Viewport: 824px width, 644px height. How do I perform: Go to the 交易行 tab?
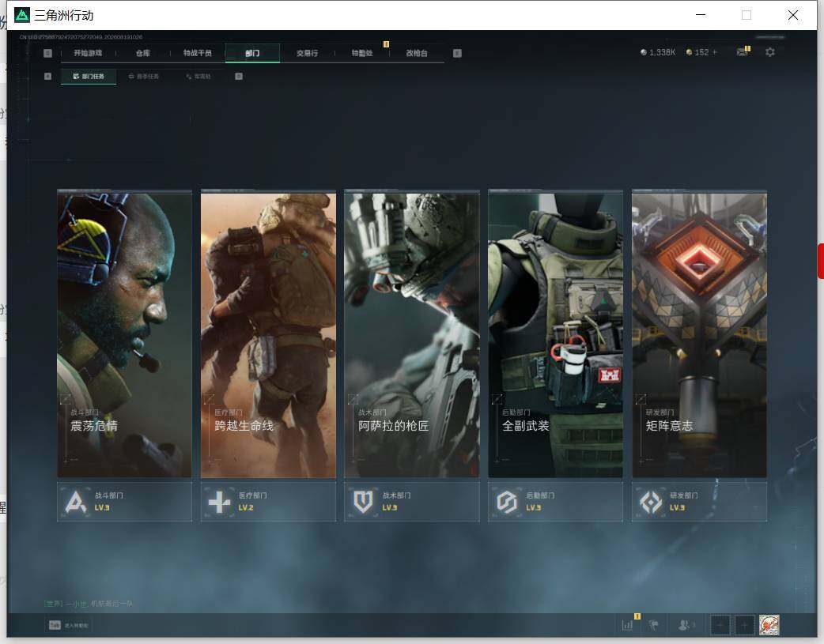(x=307, y=53)
